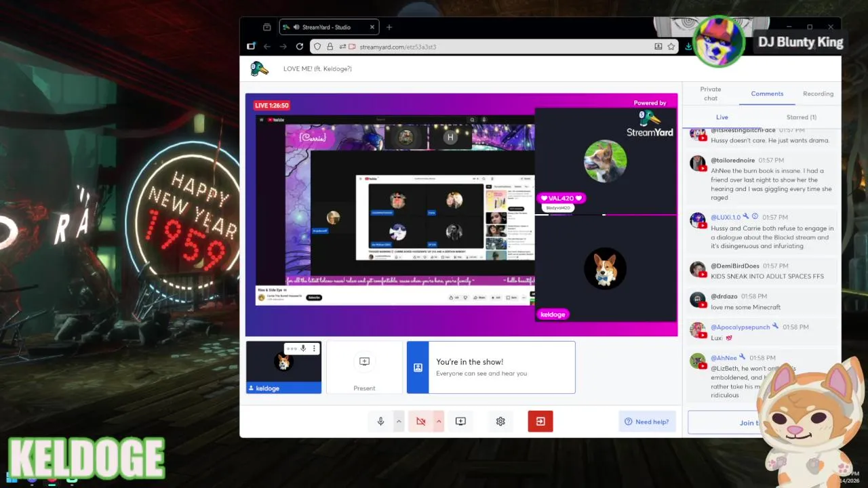The height and width of the screenshot is (488, 868).
Task: Click @tailorednoire comment username
Action: click(733, 160)
